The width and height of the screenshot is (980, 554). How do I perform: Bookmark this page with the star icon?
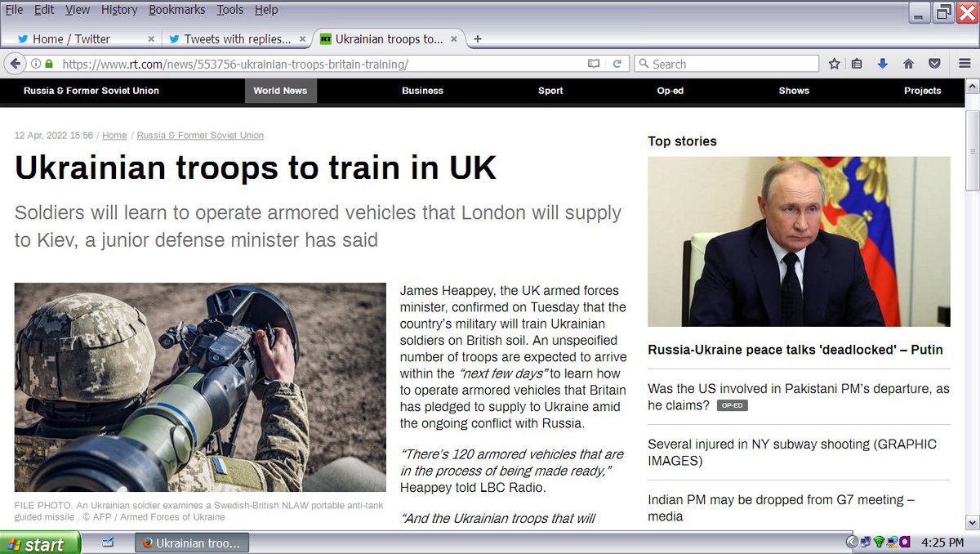point(834,64)
